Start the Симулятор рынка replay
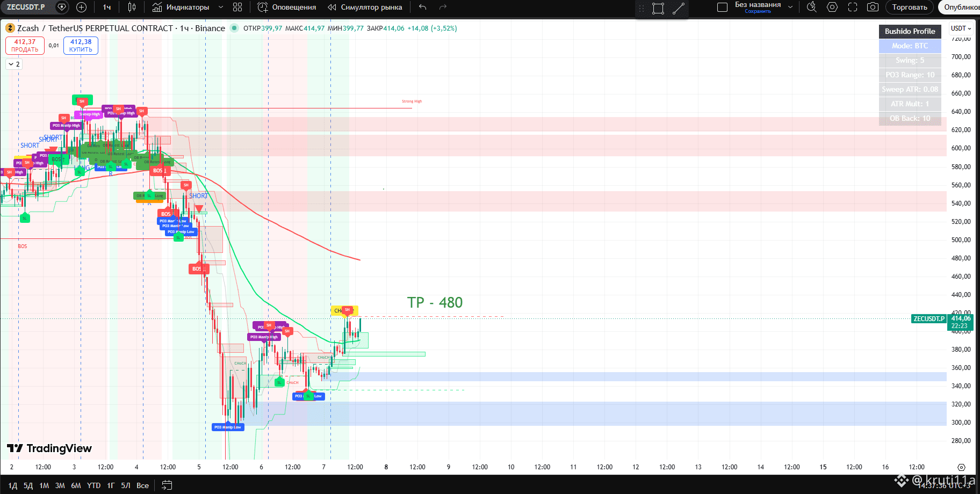 [365, 7]
